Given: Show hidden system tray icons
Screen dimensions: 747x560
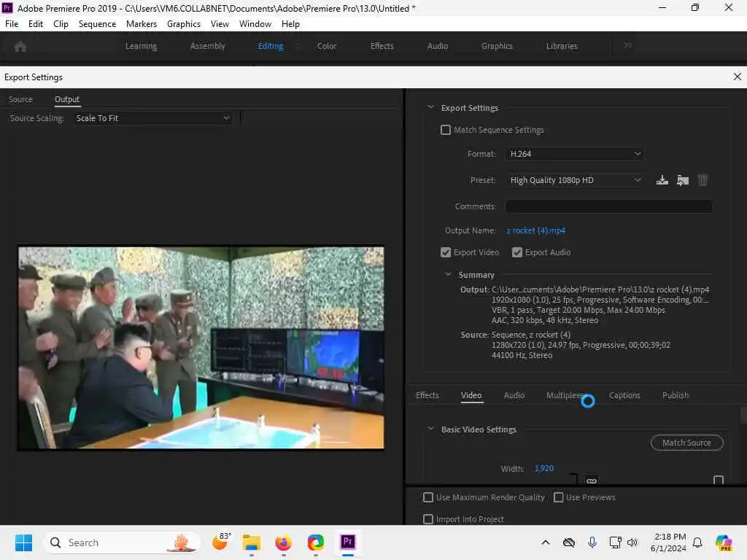Looking at the screenshot, I should click(546, 542).
